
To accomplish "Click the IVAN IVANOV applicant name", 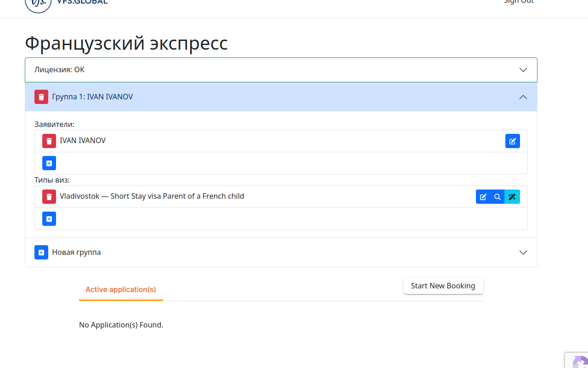I will [83, 141].
